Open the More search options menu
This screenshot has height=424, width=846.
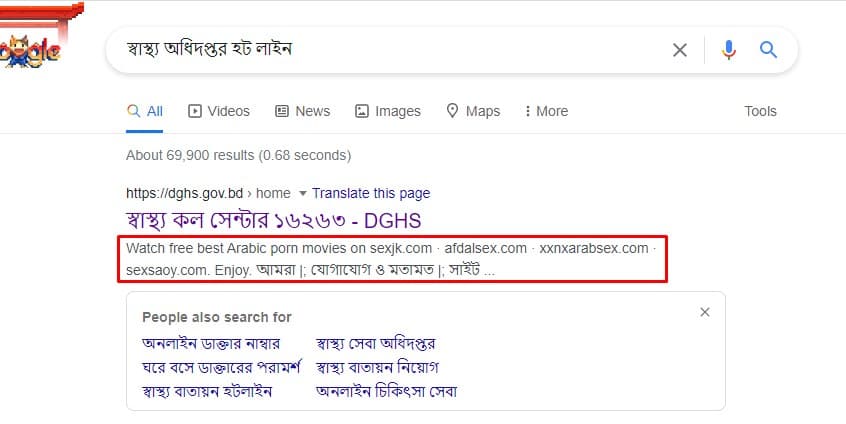tap(546, 111)
